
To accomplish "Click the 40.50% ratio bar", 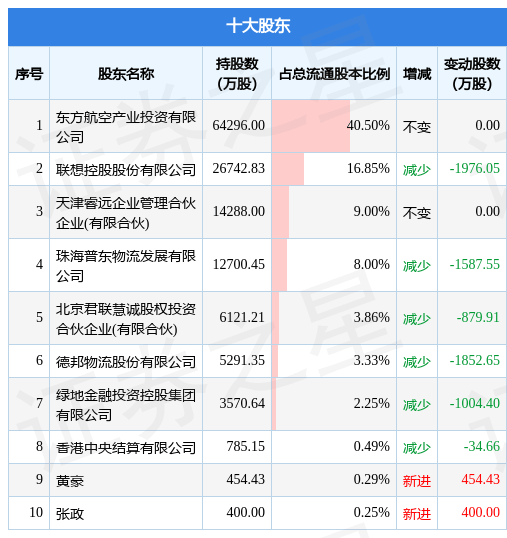I will [311, 126].
